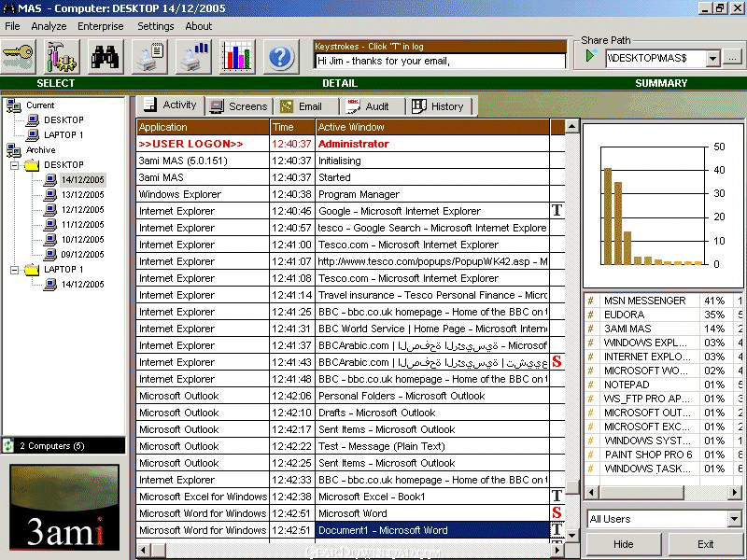Image resolution: width=747 pixels, height=560 pixels.
Task: Click the printer with bar chart icon
Action: point(194,57)
